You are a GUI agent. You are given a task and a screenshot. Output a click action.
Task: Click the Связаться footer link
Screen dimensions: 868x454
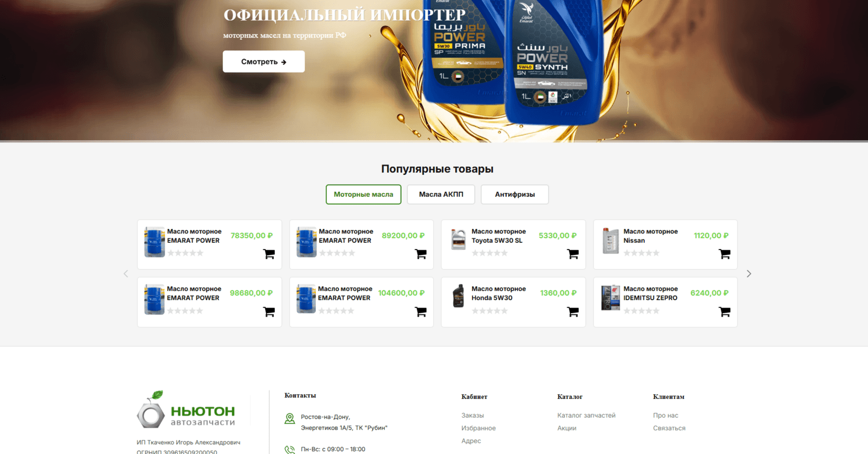click(669, 428)
